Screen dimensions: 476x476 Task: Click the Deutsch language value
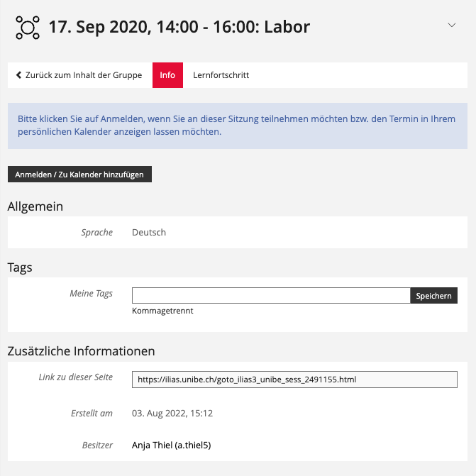click(149, 232)
